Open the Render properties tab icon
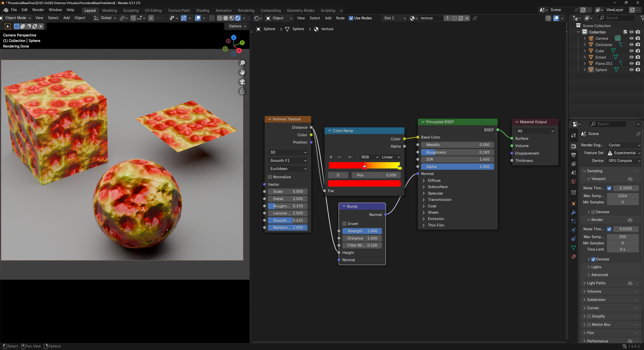The height and width of the screenshot is (350, 644). 574,146
